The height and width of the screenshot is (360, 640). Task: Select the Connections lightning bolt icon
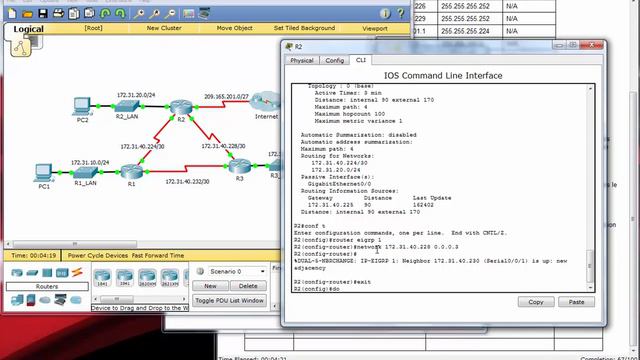point(77,272)
